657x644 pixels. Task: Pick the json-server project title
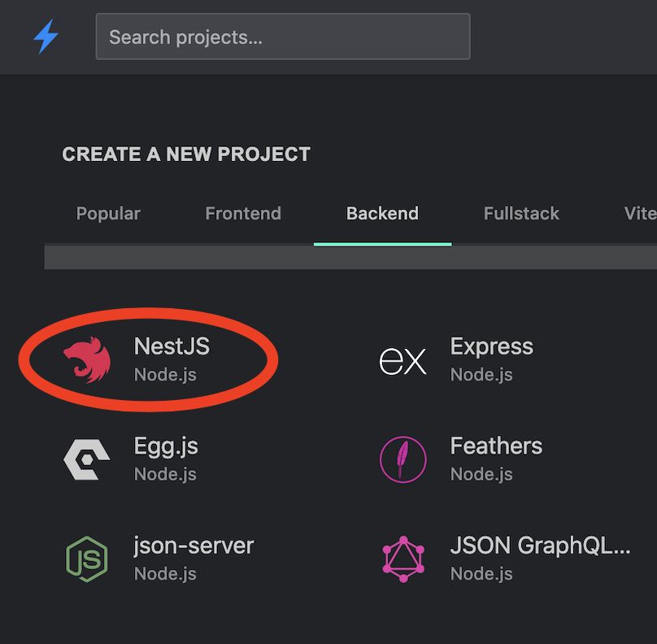pos(194,546)
